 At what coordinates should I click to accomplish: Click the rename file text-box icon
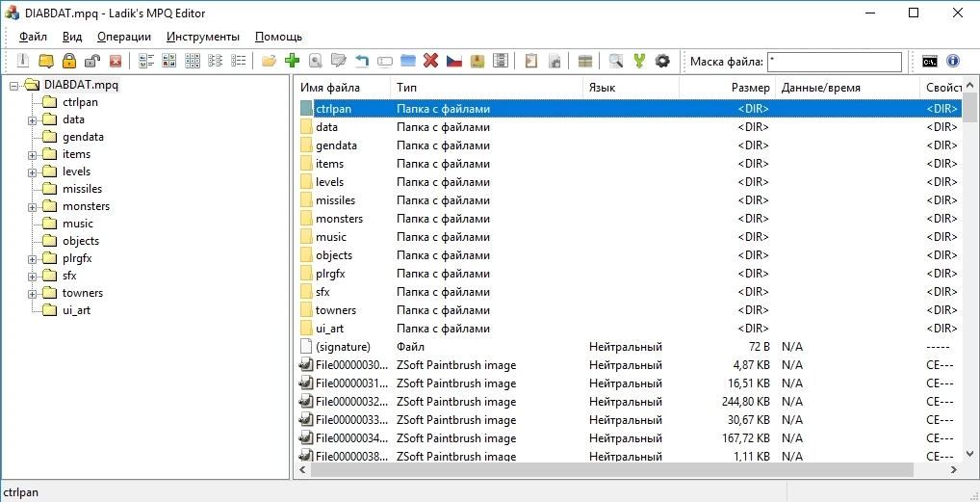pos(384,61)
